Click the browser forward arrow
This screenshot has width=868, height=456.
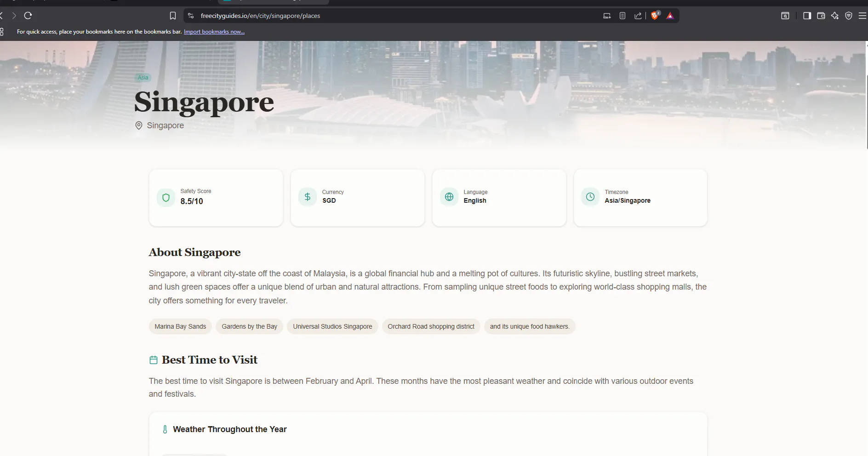pyautogui.click(x=14, y=16)
